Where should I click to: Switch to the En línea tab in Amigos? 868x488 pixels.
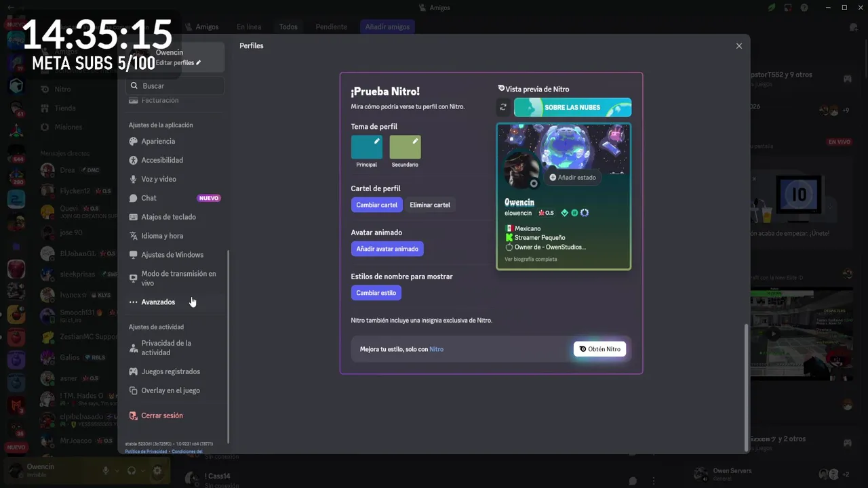point(249,27)
